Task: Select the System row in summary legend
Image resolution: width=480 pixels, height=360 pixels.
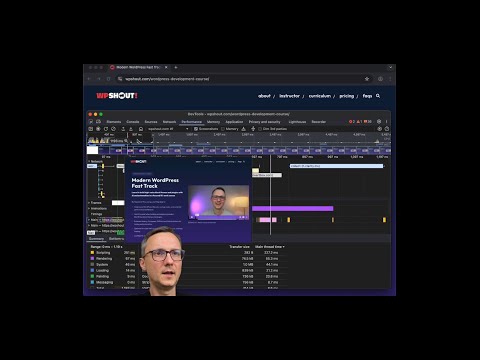Action: click(x=113, y=265)
